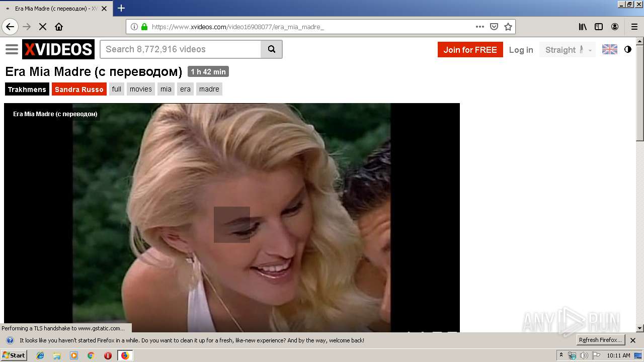Click the page scrollbar up arrow
This screenshot has width=644, height=362.
pyautogui.click(x=640, y=42)
